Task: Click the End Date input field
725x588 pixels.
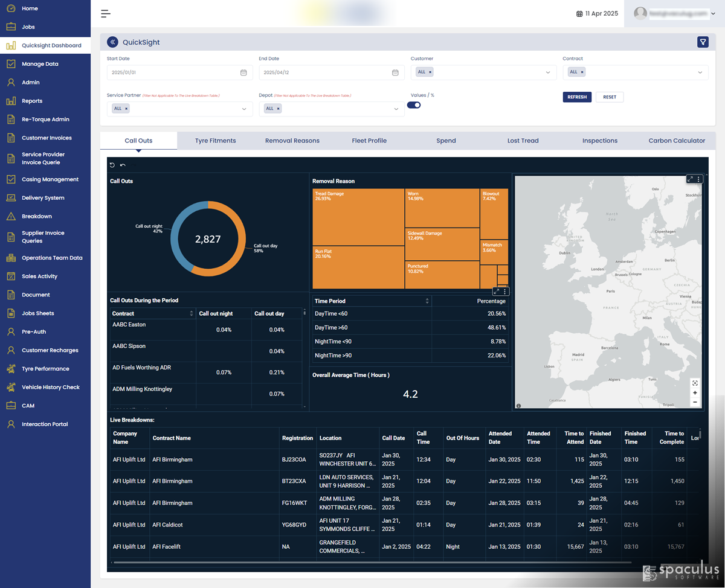Action: pos(332,72)
